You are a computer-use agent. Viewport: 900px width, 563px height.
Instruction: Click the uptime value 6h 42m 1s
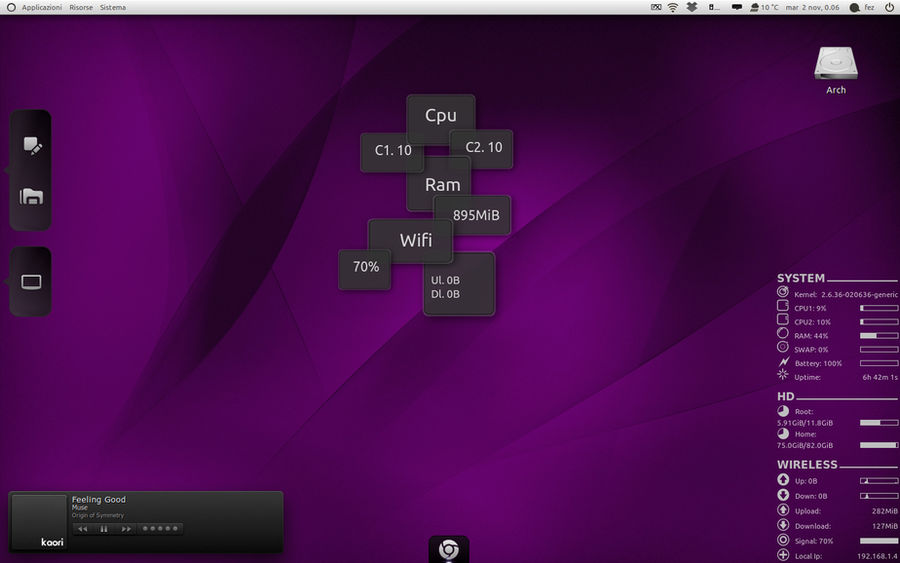click(x=880, y=378)
